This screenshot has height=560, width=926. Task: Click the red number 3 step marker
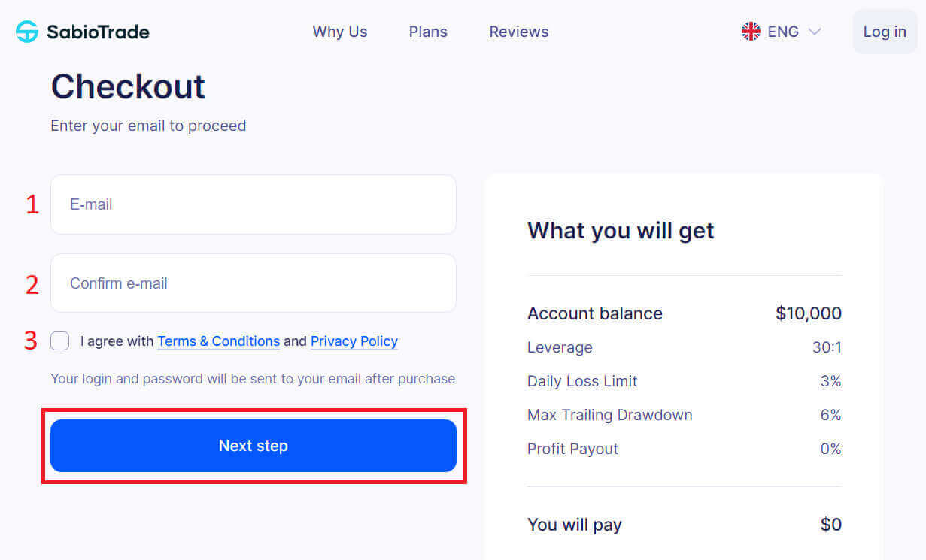pyautogui.click(x=30, y=341)
